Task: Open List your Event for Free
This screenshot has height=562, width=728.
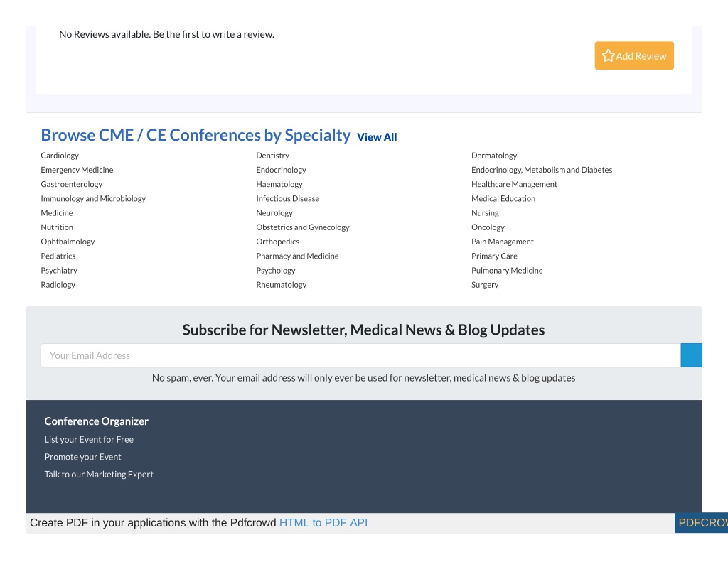Action: [89, 440]
